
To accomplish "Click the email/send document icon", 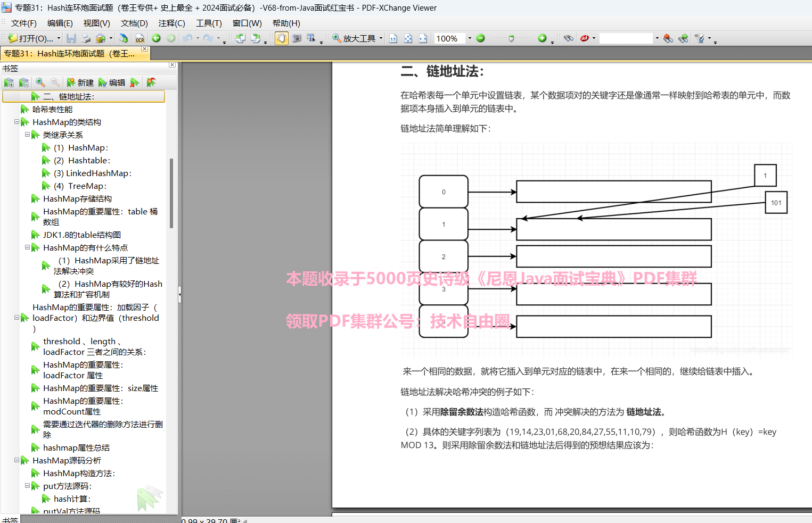I will pyautogui.click(x=100, y=38).
